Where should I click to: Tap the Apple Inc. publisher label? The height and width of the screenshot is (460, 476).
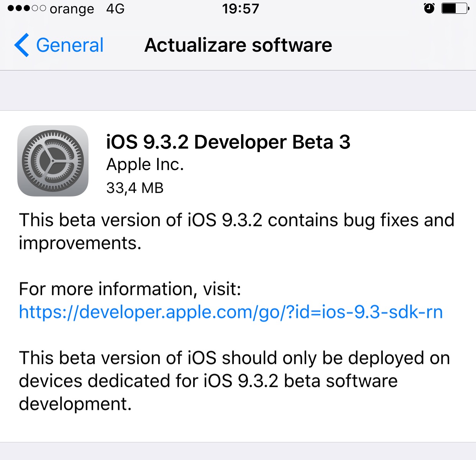pyautogui.click(x=145, y=165)
